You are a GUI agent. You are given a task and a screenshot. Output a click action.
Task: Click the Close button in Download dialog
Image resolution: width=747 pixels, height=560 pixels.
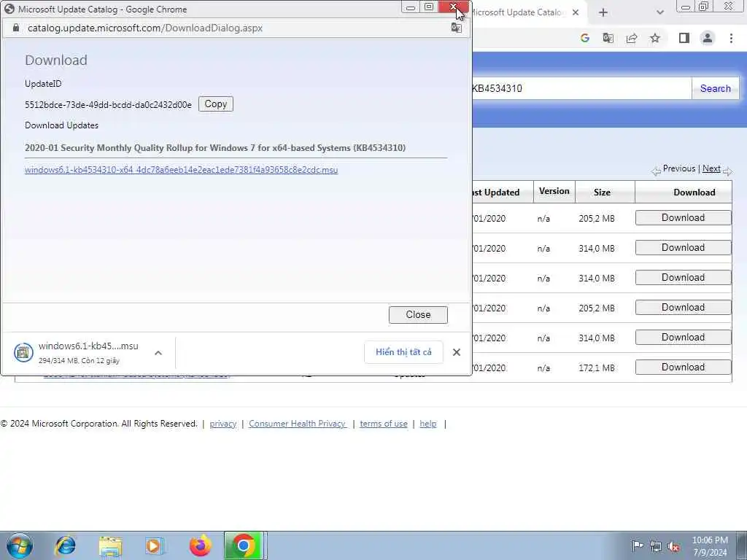tap(418, 315)
